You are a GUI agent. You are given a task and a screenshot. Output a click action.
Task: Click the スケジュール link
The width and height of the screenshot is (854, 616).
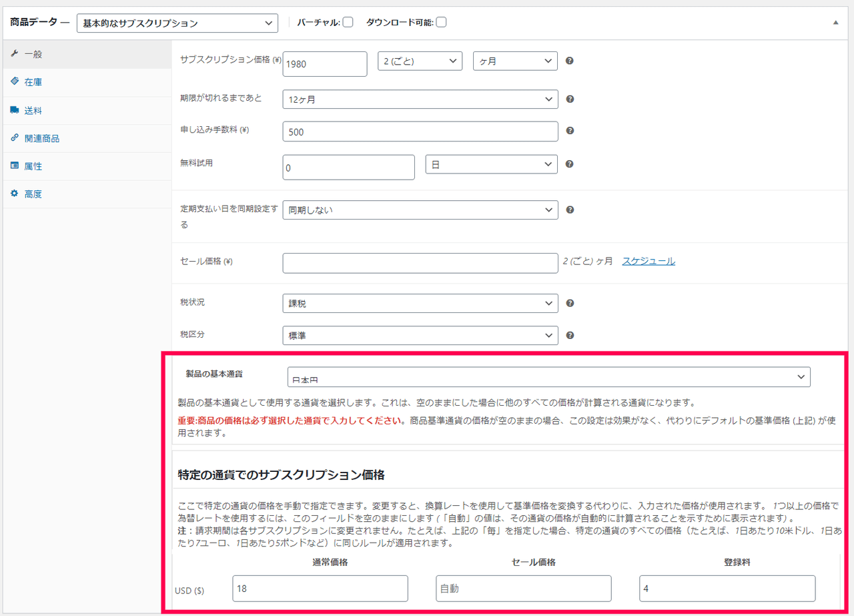pyautogui.click(x=649, y=261)
